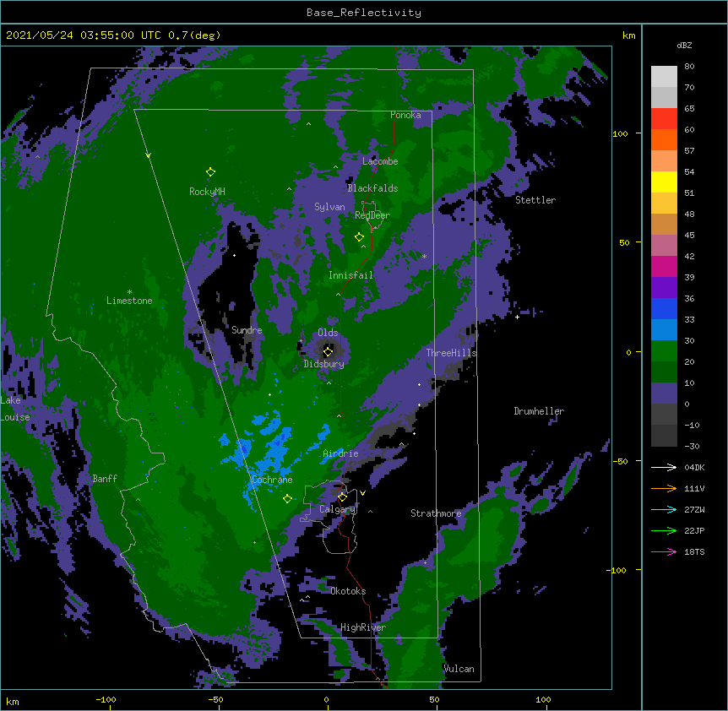Click the Blackfalds label on map
728x711 pixels.
tap(372, 188)
